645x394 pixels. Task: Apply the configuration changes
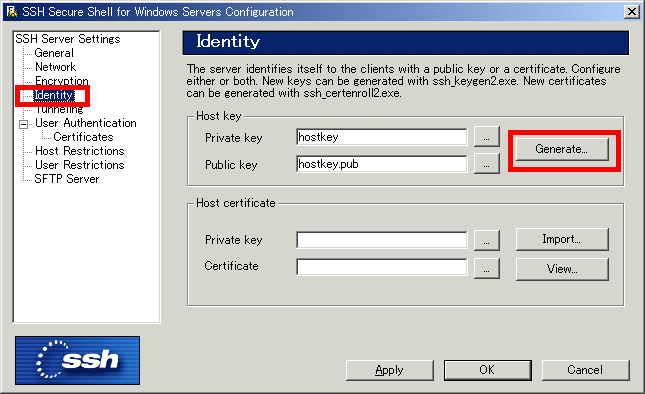390,370
